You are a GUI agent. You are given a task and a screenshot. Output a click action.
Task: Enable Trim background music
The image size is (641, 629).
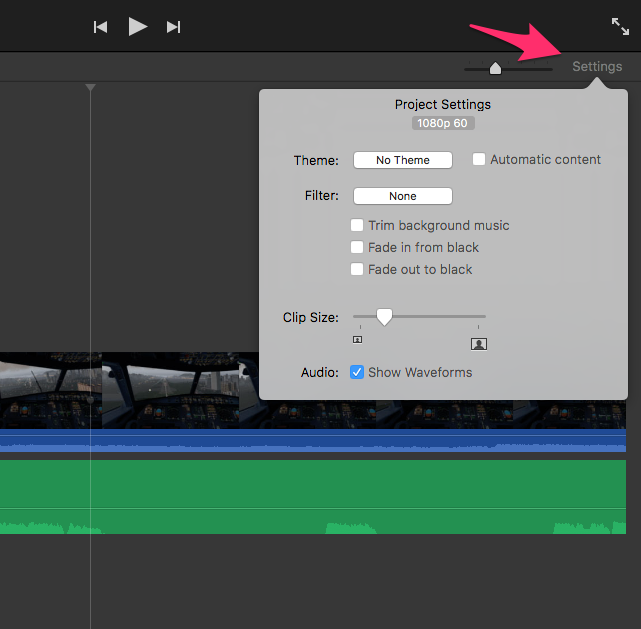[x=357, y=225]
